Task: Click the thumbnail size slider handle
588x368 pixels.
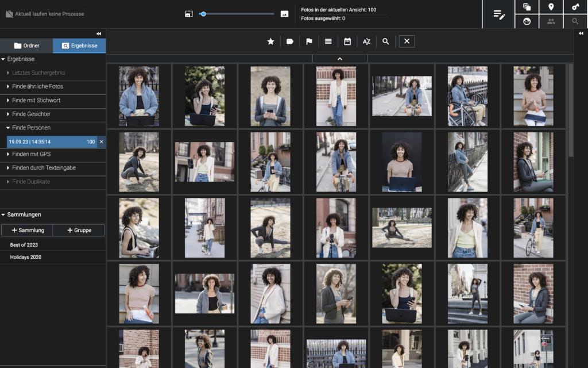Action: (x=203, y=14)
